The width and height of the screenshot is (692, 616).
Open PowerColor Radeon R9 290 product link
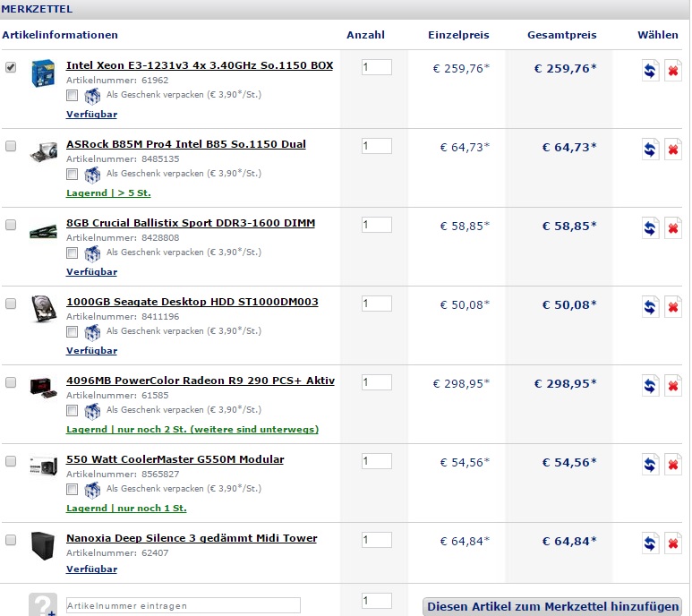click(x=201, y=381)
